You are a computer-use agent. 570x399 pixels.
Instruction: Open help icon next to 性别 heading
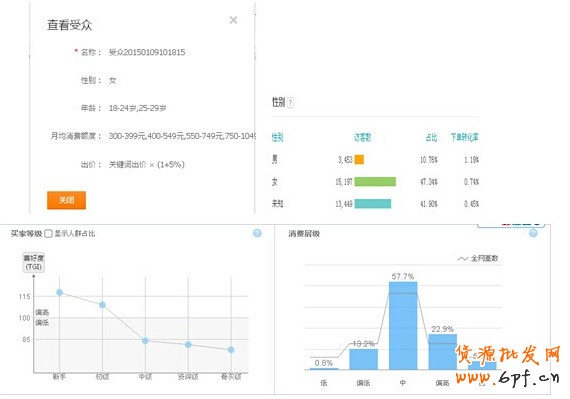point(290,102)
